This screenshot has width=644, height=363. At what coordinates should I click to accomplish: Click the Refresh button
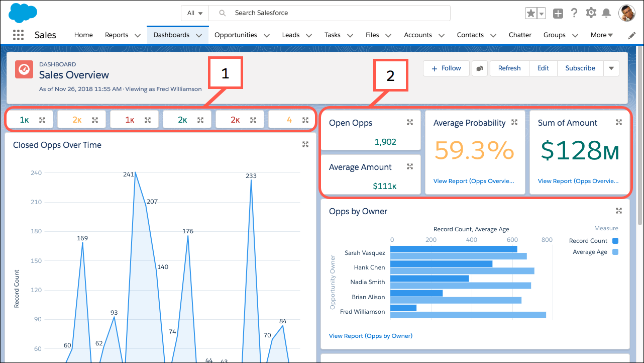(x=509, y=68)
